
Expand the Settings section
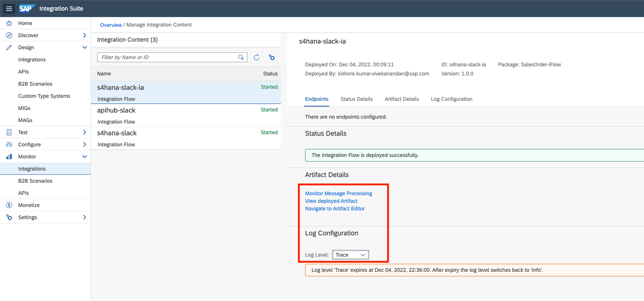(84, 217)
